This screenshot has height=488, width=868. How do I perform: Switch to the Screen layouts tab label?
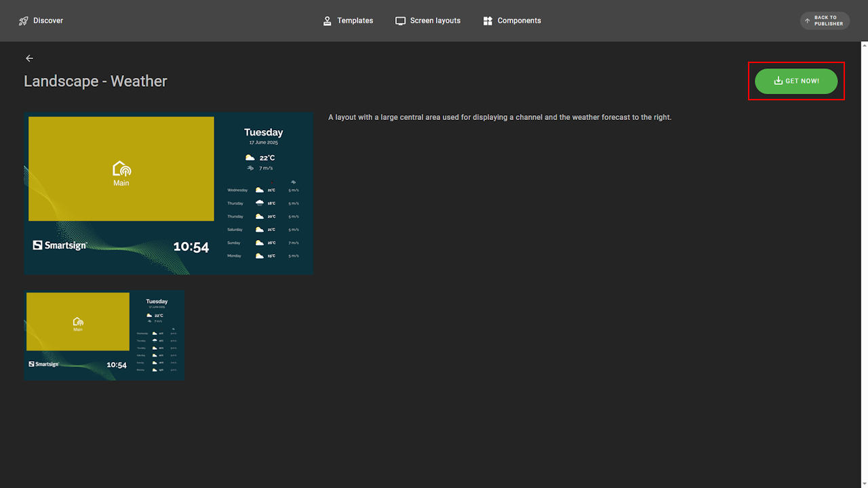435,21
